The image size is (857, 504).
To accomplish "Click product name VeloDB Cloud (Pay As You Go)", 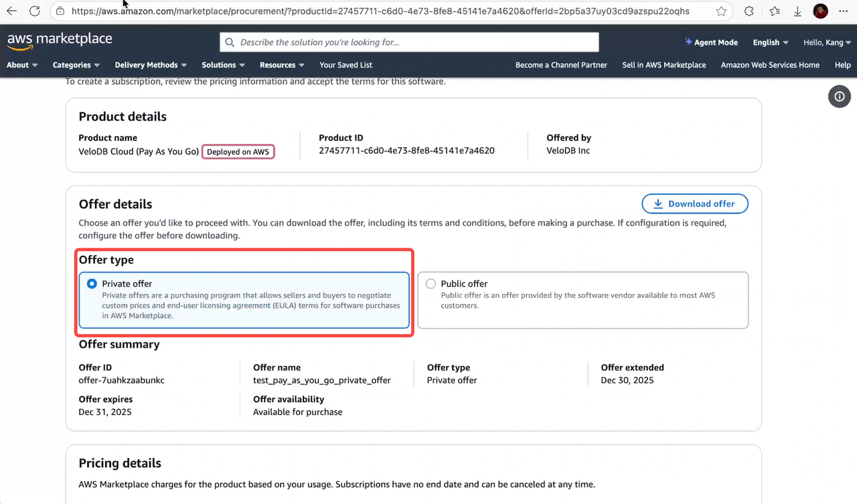I will coord(139,151).
